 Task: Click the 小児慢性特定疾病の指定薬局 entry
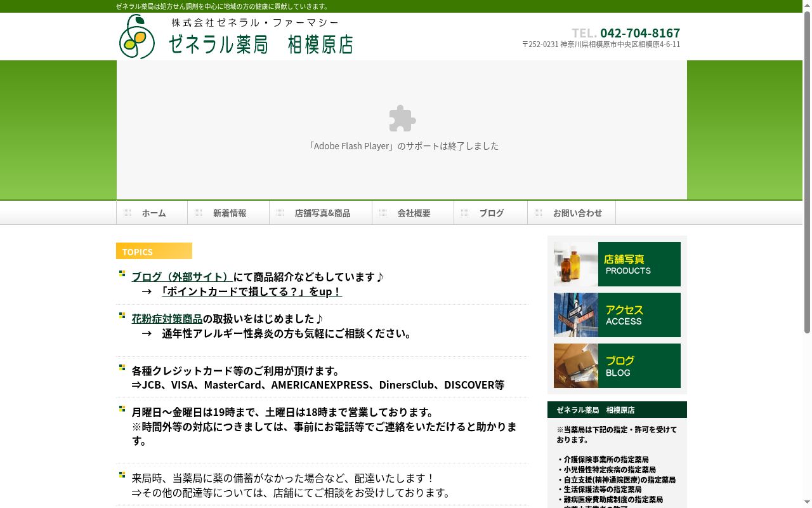tap(606, 469)
